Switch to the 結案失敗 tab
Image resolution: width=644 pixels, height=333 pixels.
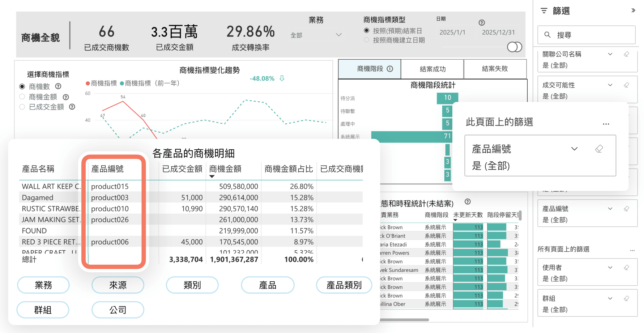point(495,69)
